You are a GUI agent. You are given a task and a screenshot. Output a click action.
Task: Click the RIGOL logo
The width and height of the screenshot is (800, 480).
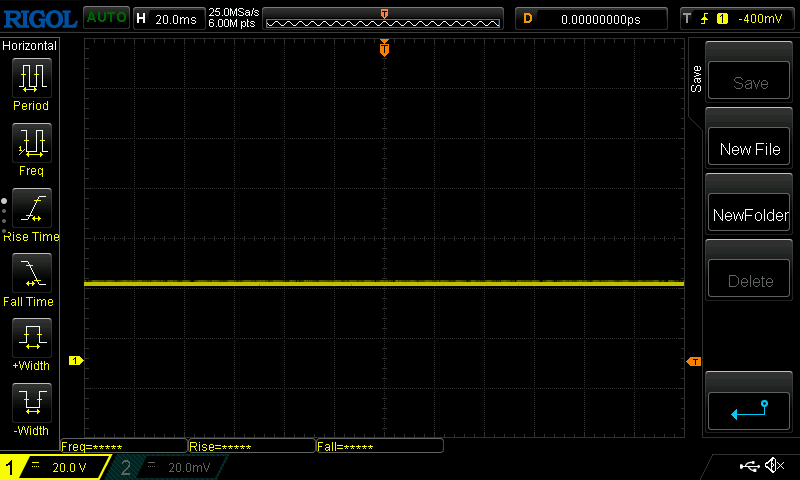tap(40, 19)
